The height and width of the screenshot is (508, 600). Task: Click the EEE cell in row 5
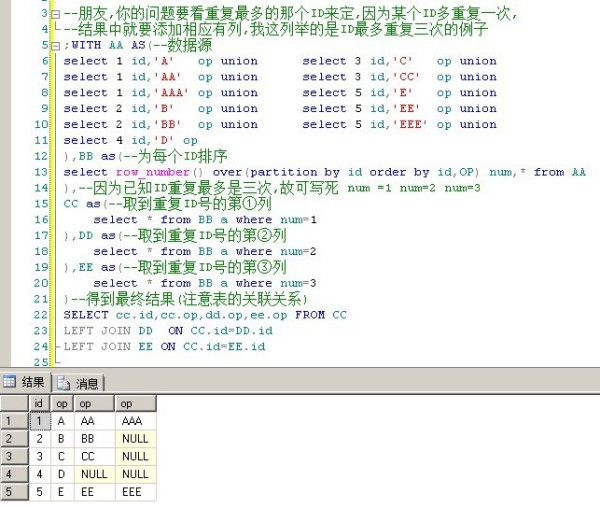pos(132,491)
